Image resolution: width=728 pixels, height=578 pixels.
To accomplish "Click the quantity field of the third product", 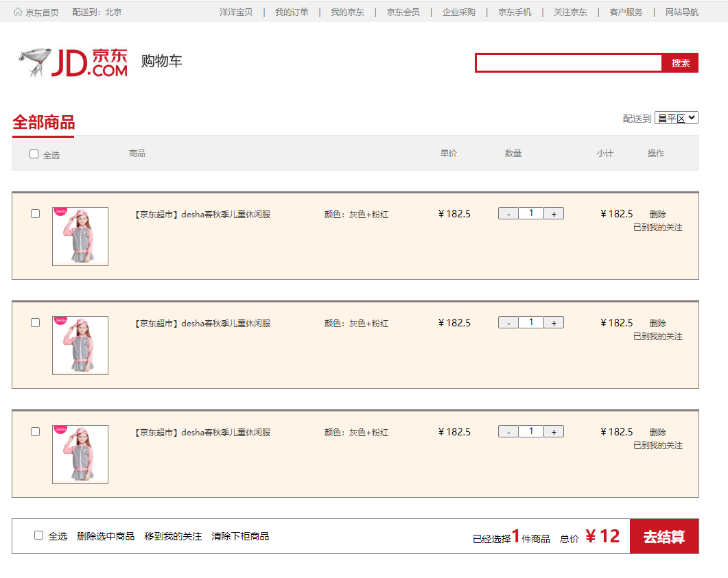I will click(531, 431).
